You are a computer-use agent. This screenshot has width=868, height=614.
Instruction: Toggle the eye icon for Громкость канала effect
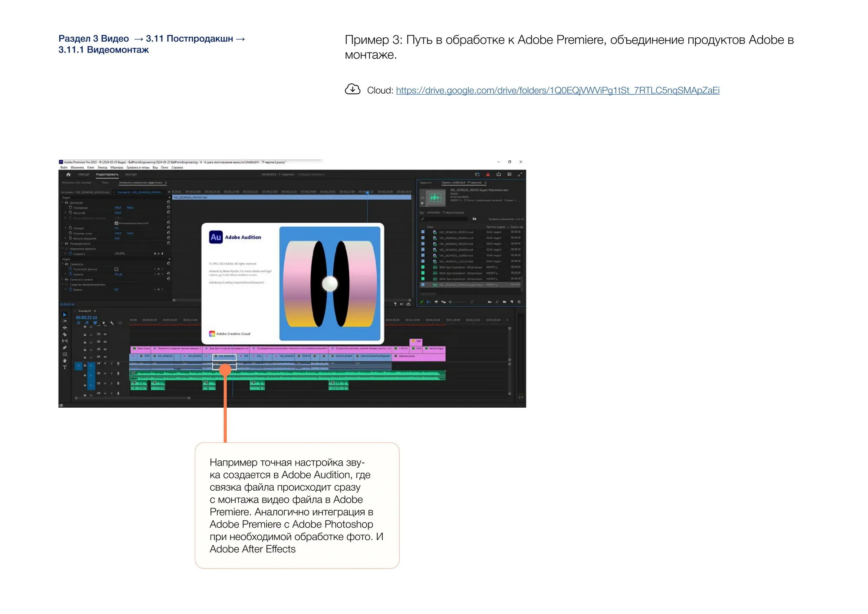click(66, 280)
